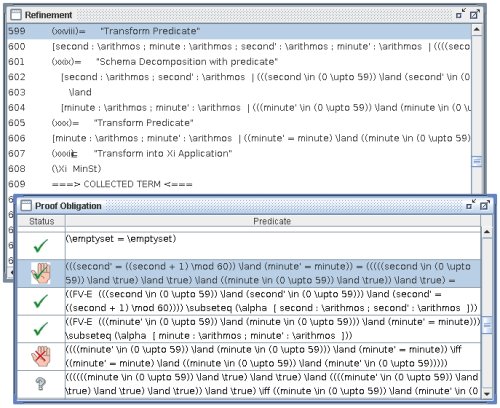Click the green checkmark for the FV-E minute predicate
The image size is (500, 408).
pyautogui.click(x=41, y=329)
